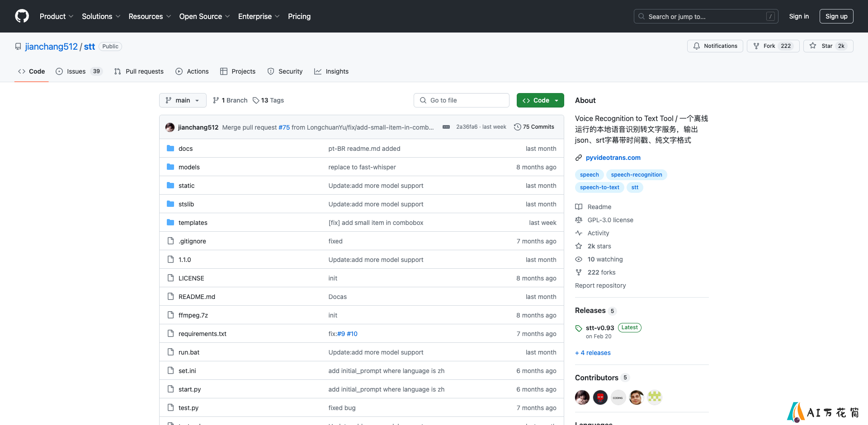Expand the Open Source menu
Screen dimensions: 868x425
[204, 16]
